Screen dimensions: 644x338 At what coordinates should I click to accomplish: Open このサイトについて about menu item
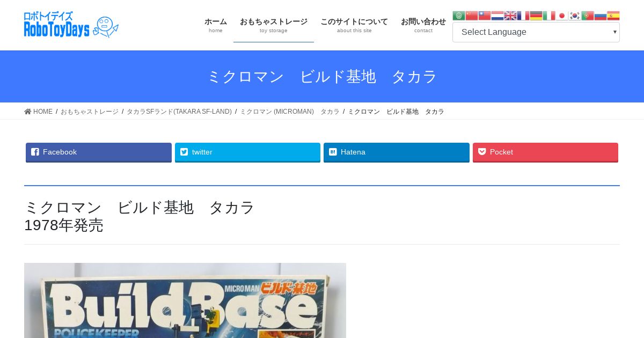[x=354, y=25]
